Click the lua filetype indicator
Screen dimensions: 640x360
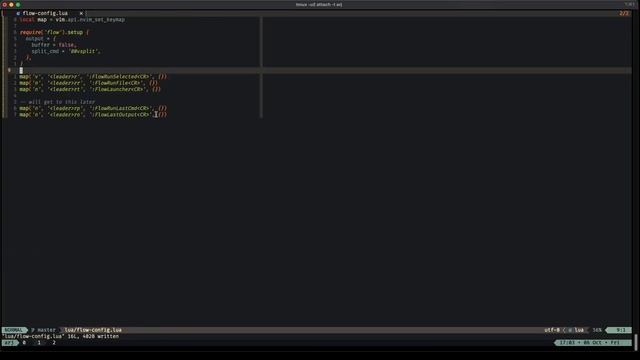point(579,330)
